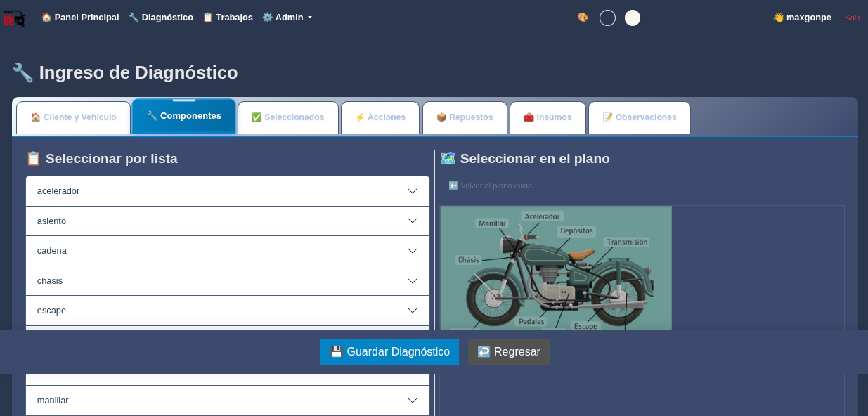868x416 pixels.
Task: Toggle the outlined dark theme circle
Action: point(607,18)
